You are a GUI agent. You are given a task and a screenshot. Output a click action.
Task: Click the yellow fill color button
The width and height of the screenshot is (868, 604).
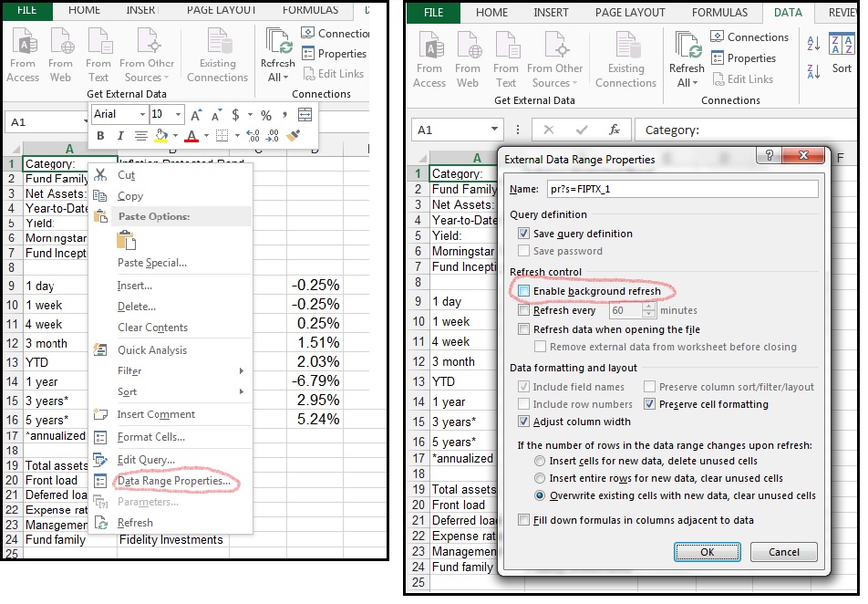click(x=161, y=136)
